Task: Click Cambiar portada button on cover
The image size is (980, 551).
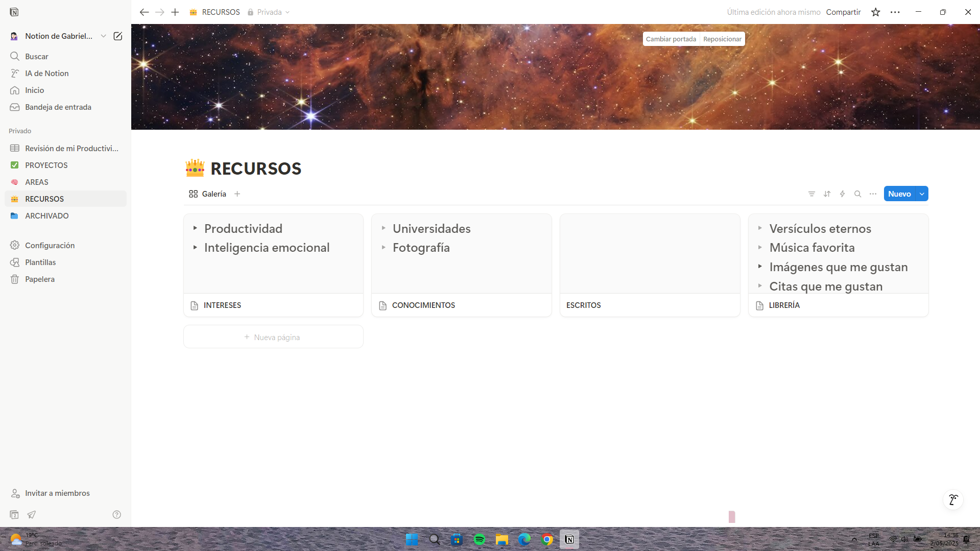Action: click(x=671, y=39)
